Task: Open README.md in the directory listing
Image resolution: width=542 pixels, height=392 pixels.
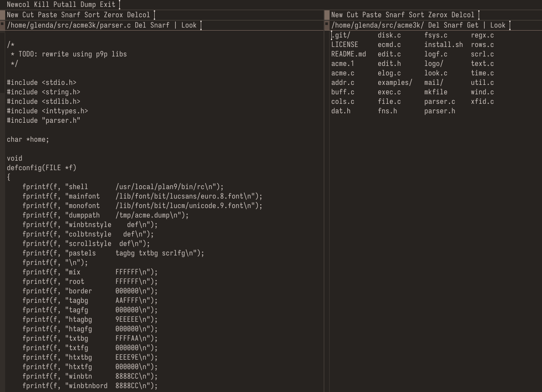Action: point(349,54)
